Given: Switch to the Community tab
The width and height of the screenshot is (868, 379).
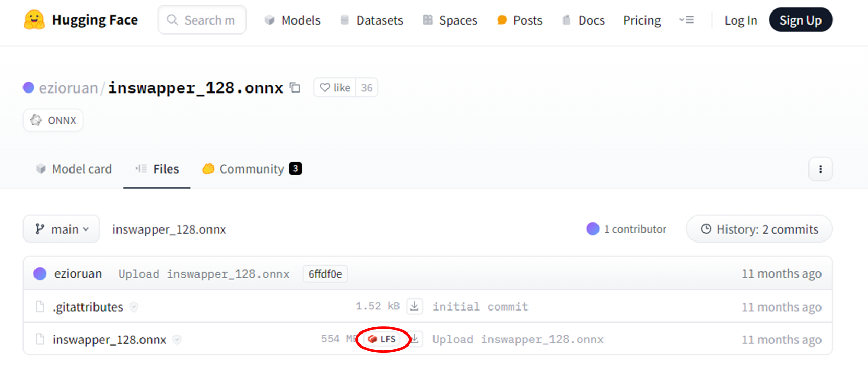Looking at the screenshot, I should tap(251, 169).
